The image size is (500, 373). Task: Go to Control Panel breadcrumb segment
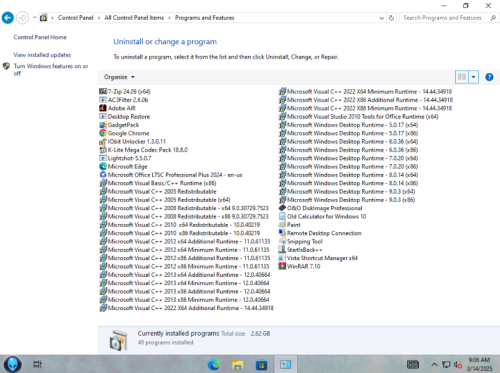point(75,18)
